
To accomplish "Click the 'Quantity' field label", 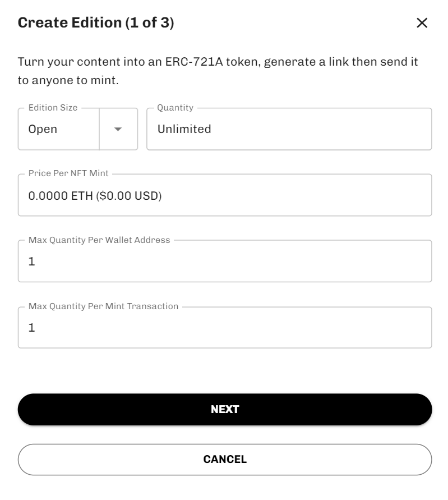I will (175, 108).
